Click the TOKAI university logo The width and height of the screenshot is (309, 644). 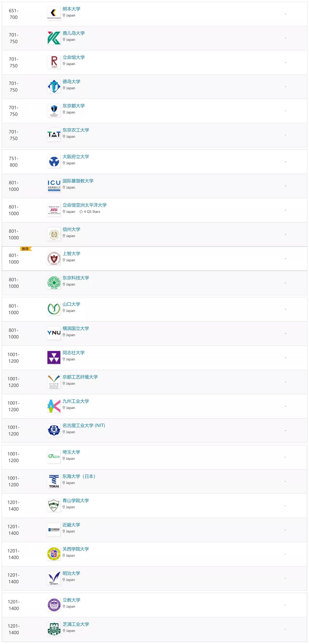coord(54,481)
